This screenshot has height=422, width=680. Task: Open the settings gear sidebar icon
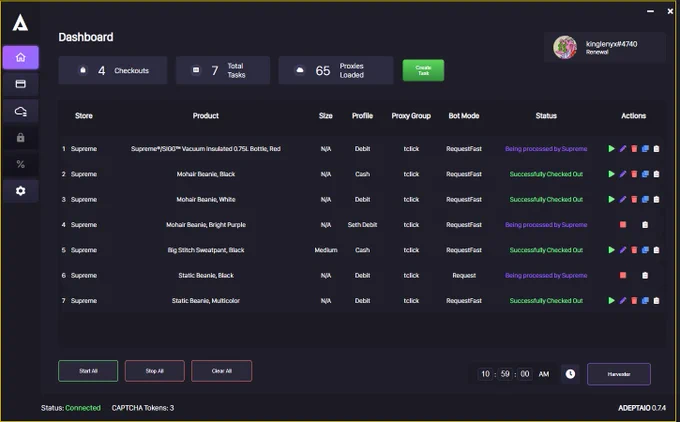pyautogui.click(x=20, y=191)
